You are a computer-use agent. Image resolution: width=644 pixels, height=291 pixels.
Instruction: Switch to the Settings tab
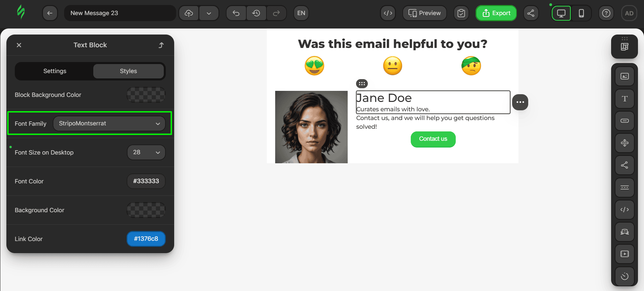point(55,71)
